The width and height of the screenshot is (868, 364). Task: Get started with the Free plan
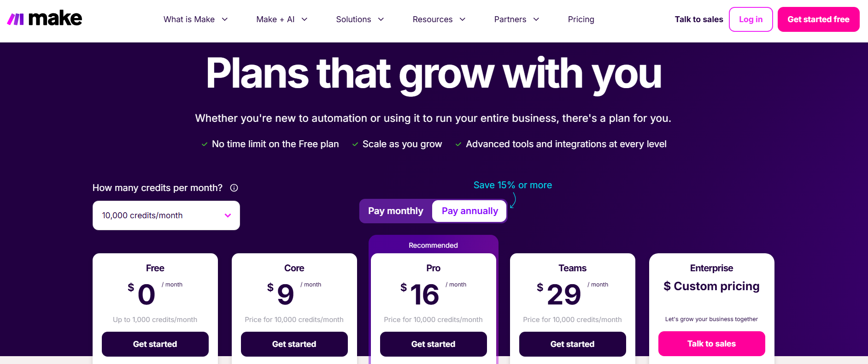pos(155,344)
